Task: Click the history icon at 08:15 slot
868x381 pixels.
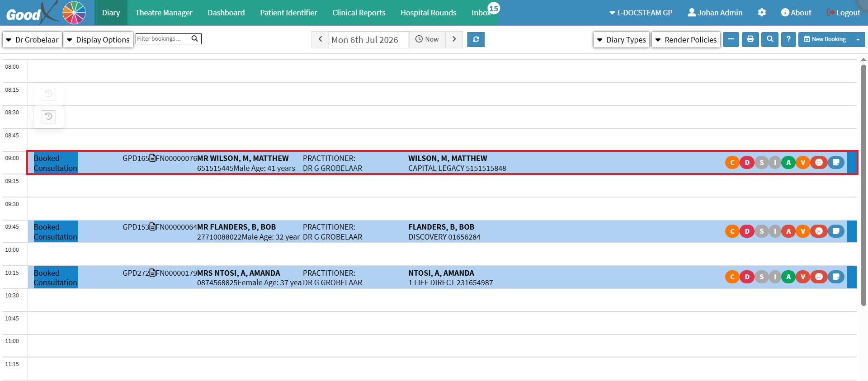Action: coord(48,94)
